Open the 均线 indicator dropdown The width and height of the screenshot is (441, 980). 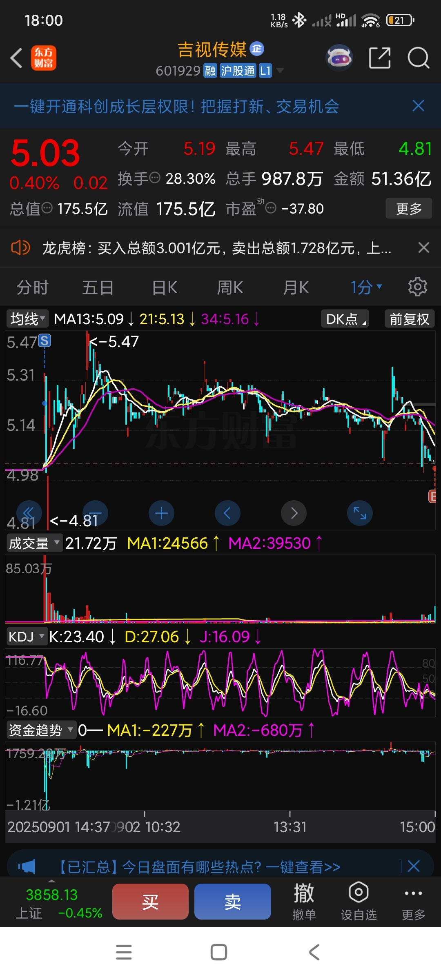(27, 319)
